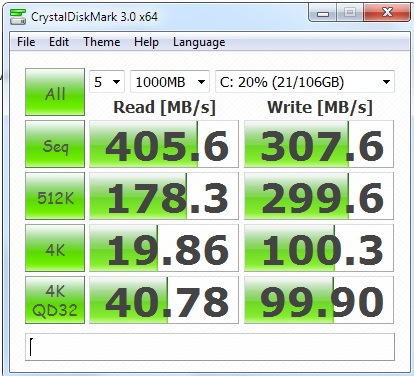414x376 pixels.
Task: Click the 4K QD32 read result 40.78
Action: pos(164,300)
